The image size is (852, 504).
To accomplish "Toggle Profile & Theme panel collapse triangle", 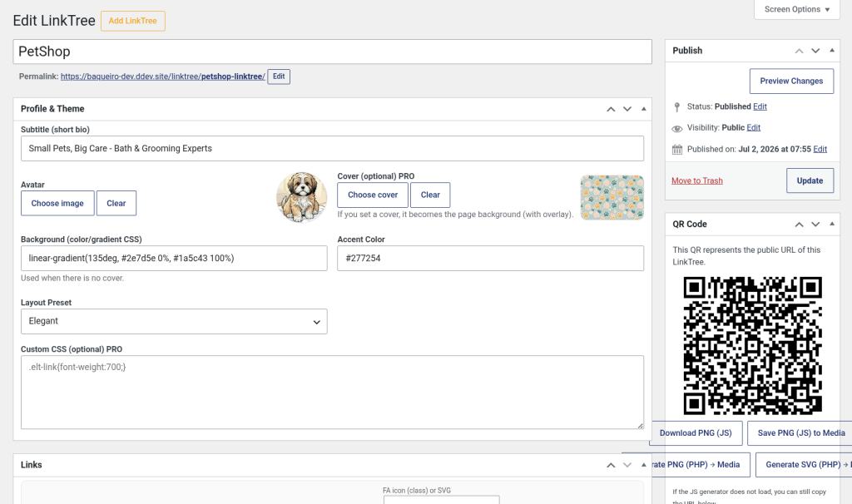I will coord(643,109).
